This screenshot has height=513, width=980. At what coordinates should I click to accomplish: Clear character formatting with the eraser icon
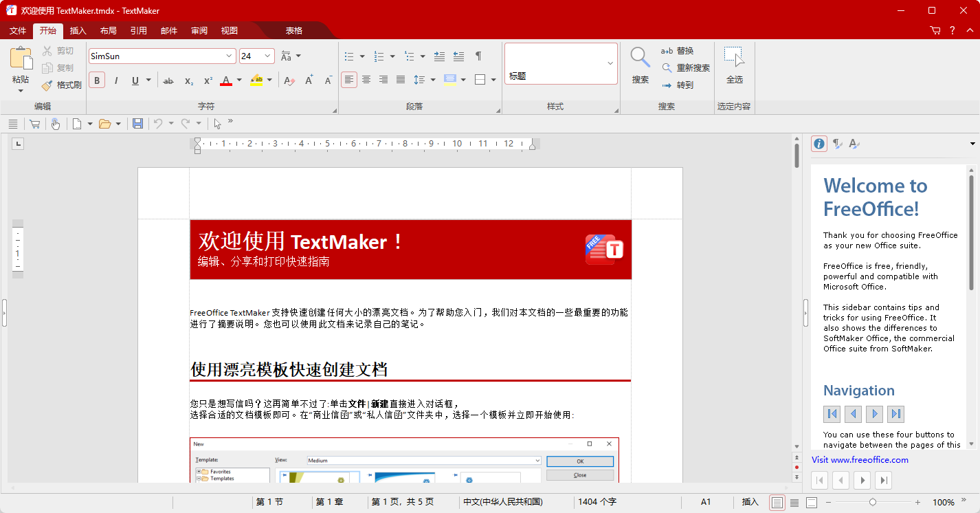289,80
